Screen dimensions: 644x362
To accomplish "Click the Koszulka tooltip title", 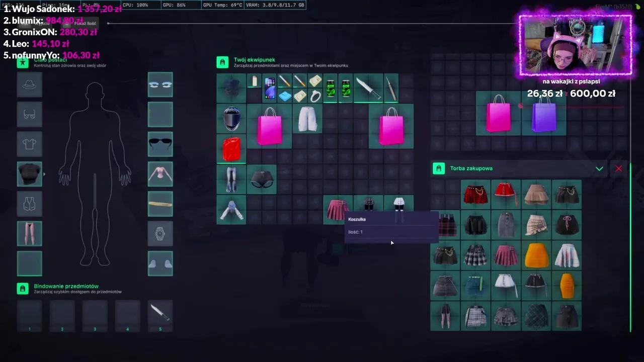I will [357, 219].
